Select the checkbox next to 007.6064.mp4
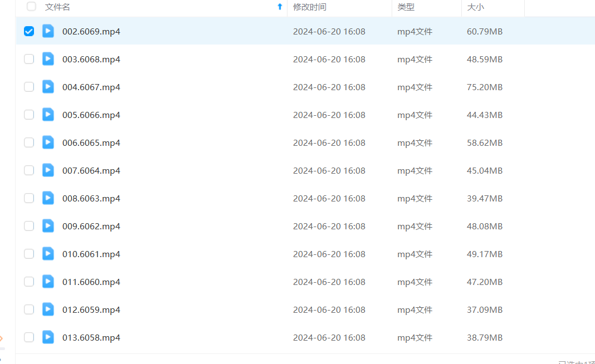Viewport: 595px width, 364px height. pos(29,170)
